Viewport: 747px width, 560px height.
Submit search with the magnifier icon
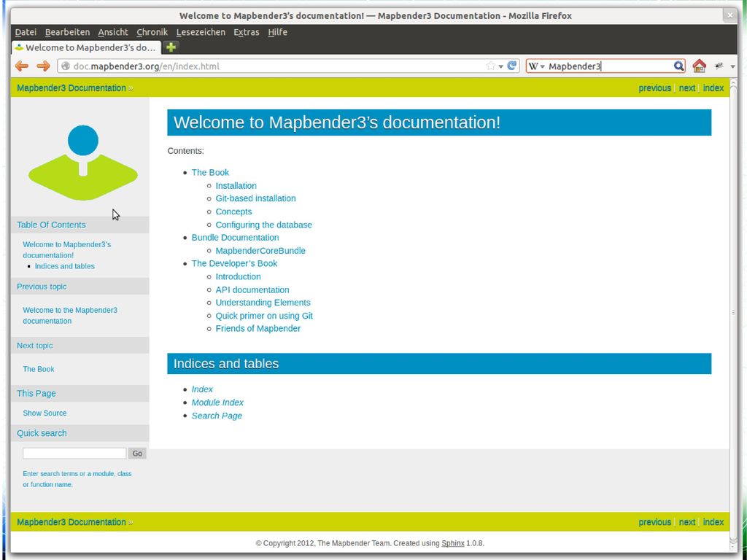[678, 66]
